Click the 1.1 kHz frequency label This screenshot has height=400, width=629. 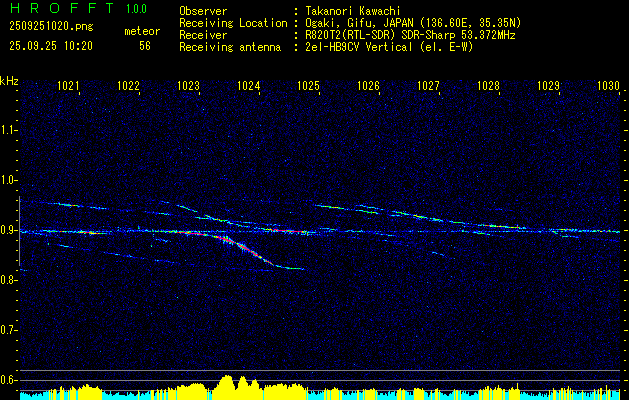8,130
